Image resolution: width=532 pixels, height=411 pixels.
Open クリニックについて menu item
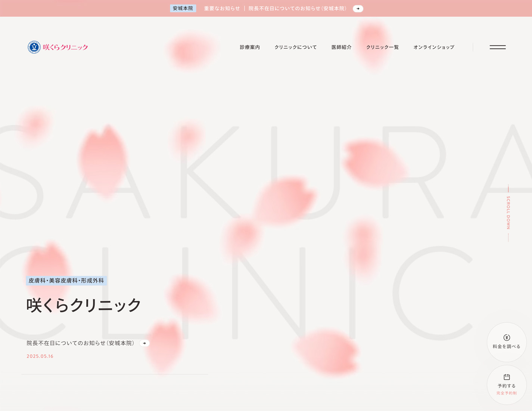[x=296, y=47]
